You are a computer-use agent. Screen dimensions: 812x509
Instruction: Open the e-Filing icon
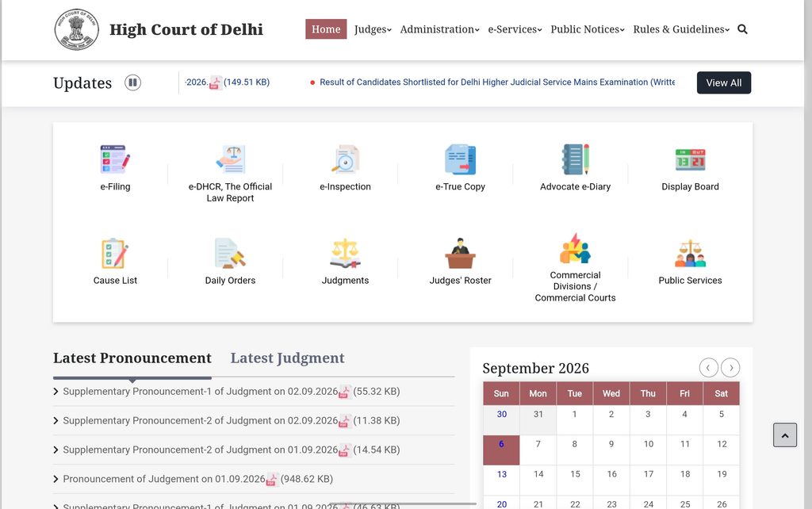pyautogui.click(x=115, y=159)
